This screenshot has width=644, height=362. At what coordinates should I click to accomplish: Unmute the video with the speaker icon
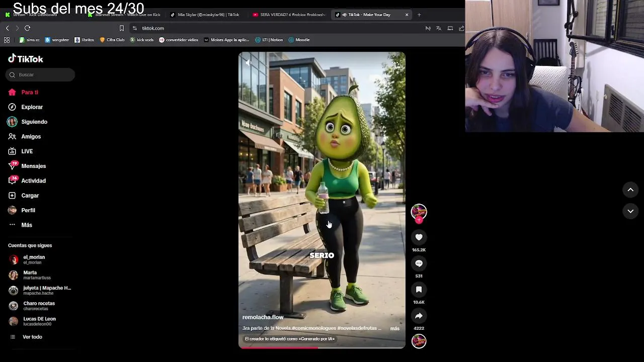tap(248, 62)
